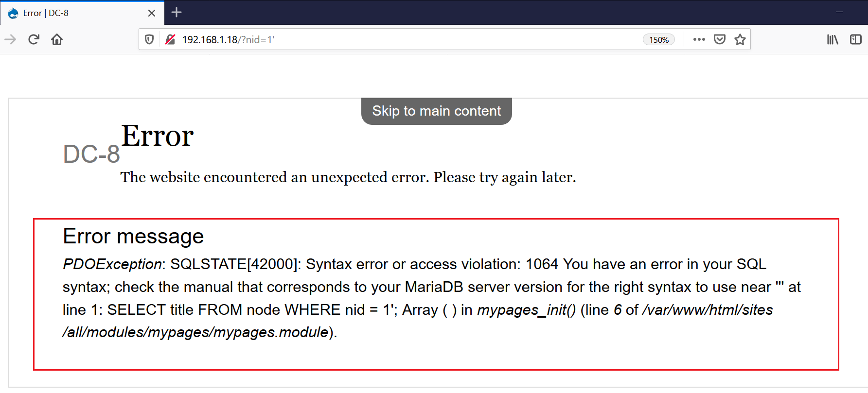Click the Error message heading

[x=133, y=237]
